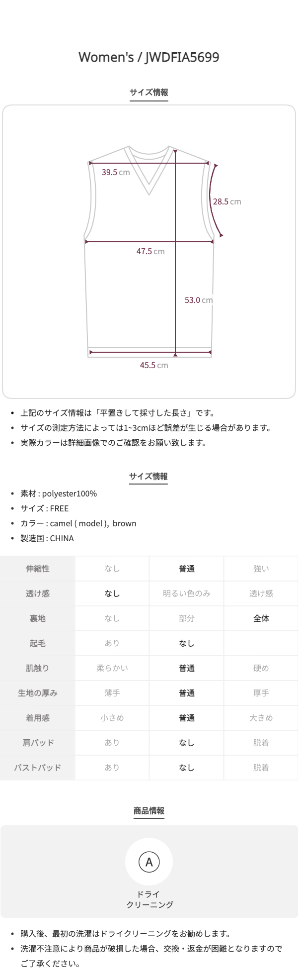Click 厚手 in the 生地の厚み row

click(261, 693)
